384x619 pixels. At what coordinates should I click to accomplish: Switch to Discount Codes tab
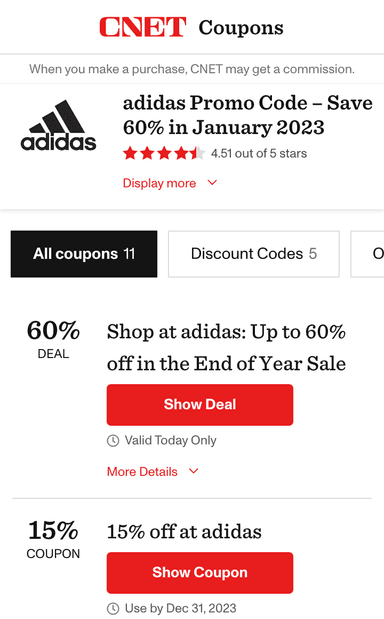(254, 254)
